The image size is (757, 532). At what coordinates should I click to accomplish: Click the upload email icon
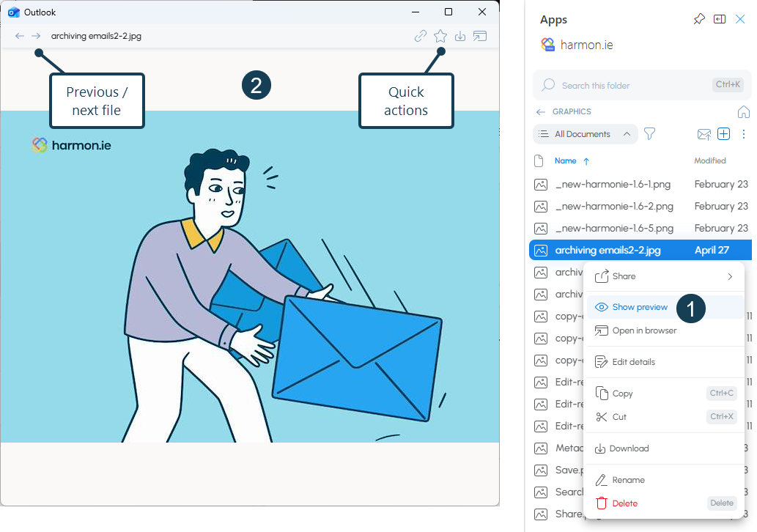[704, 134]
